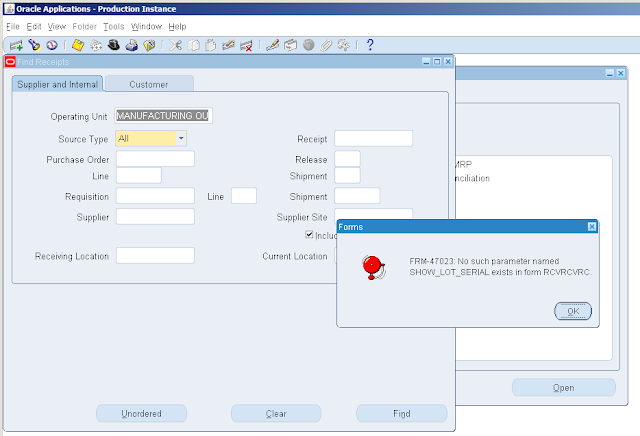The image size is (640, 436).
Task: Click the Cut scissors toolbar icon
Action: [176, 45]
